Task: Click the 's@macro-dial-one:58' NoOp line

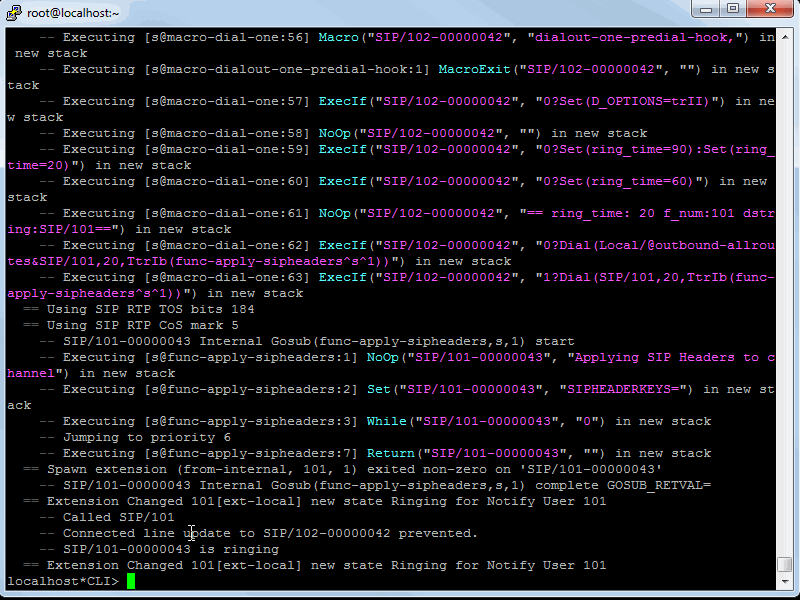Action: pos(343,133)
